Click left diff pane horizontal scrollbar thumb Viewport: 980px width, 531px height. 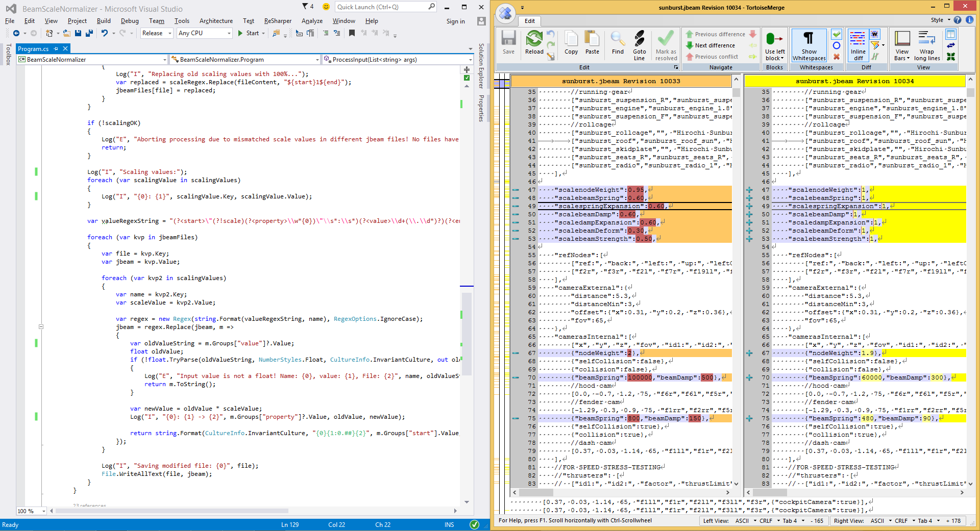pos(536,493)
